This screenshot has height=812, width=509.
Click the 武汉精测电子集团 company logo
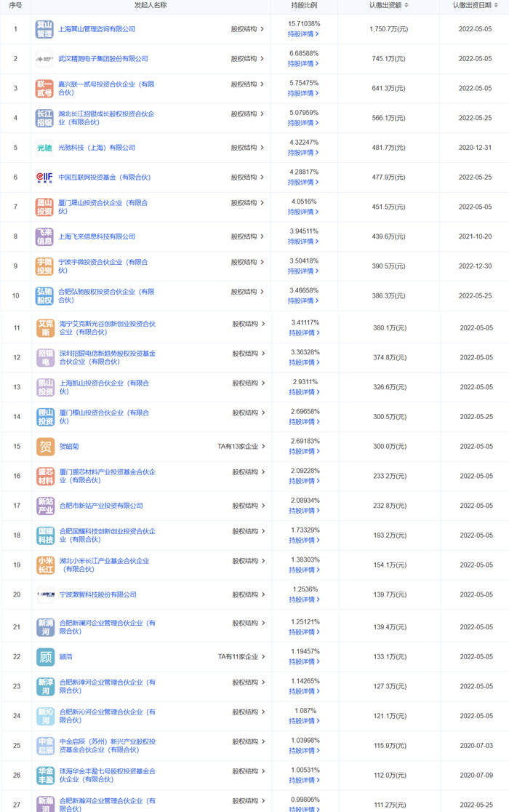45,59
